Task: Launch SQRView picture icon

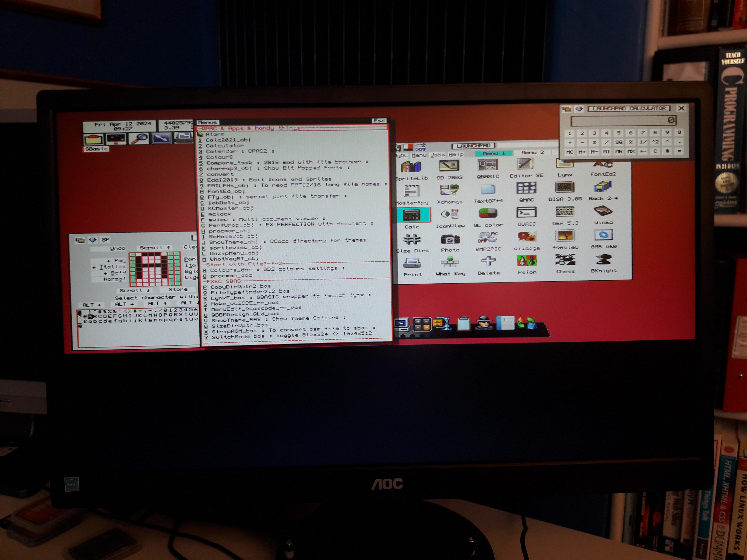Action: 565,236
